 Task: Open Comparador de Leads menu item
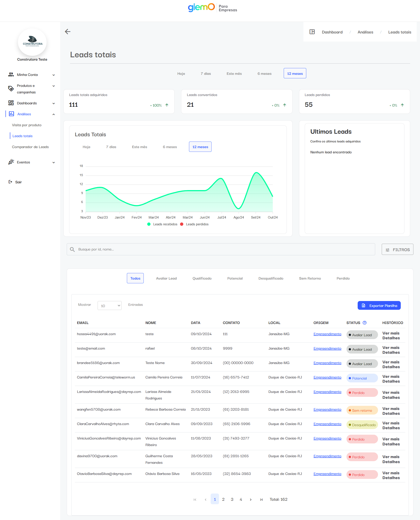tap(30, 147)
